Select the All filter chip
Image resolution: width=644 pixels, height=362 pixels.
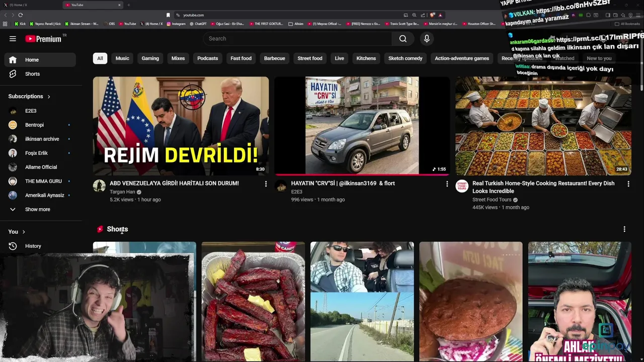(100, 58)
